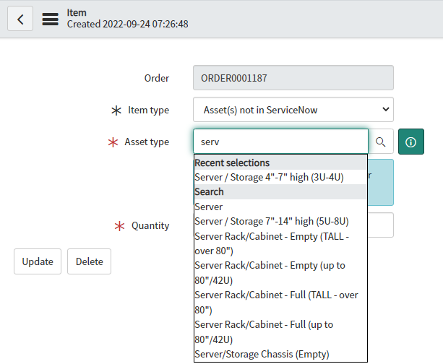444x364 pixels.
Task: Click the back arrow button
Action: [20, 19]
